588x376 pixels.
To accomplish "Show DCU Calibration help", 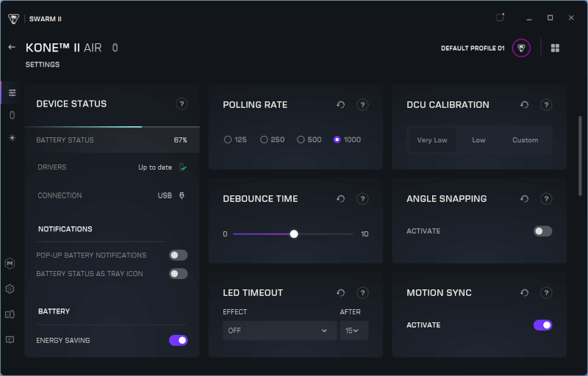I will (546, 105).
